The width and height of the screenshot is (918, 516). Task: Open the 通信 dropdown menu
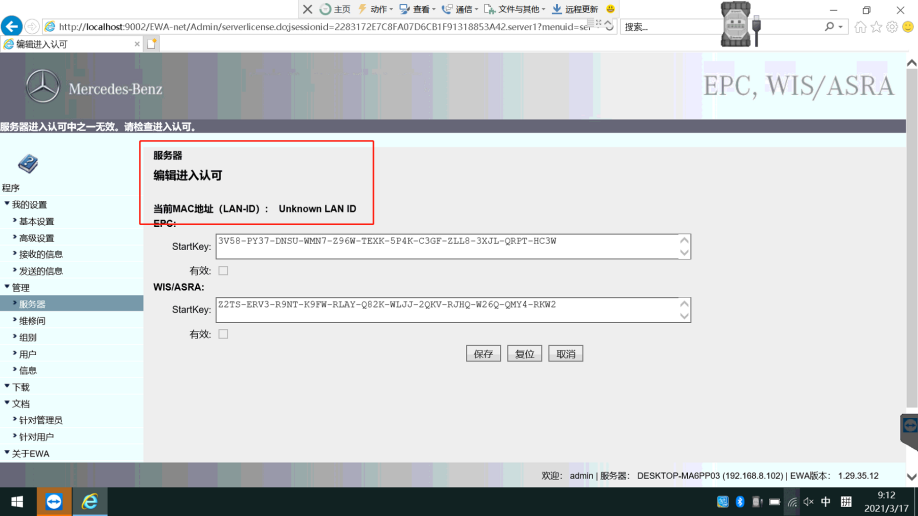pyautogui.click(x=460, y=9)
